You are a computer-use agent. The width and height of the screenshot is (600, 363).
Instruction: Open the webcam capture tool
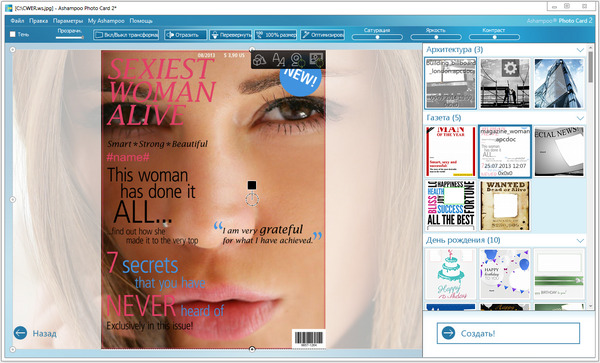tap(297, 60)
